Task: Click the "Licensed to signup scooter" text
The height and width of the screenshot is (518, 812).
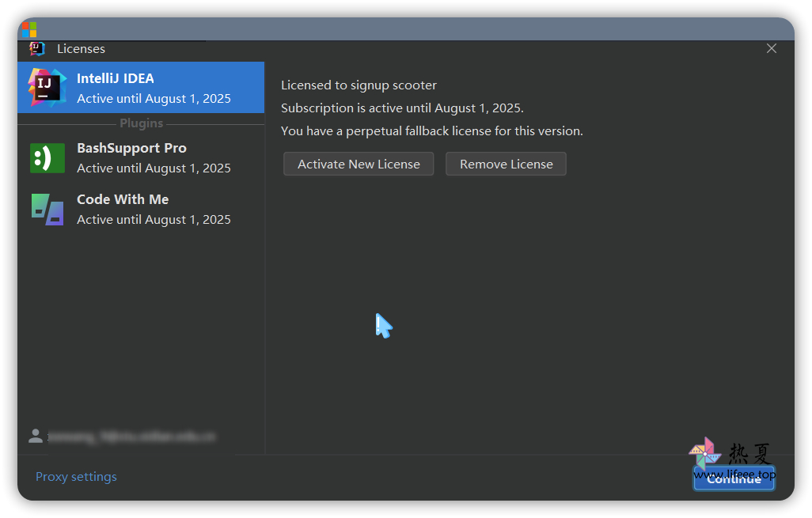Action: point(359,85)
